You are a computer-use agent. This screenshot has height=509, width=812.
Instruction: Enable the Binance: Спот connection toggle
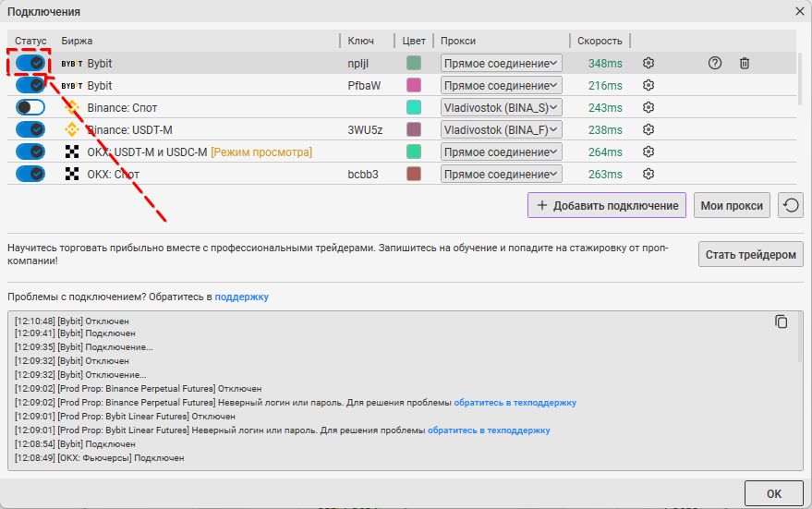[30, 107]
